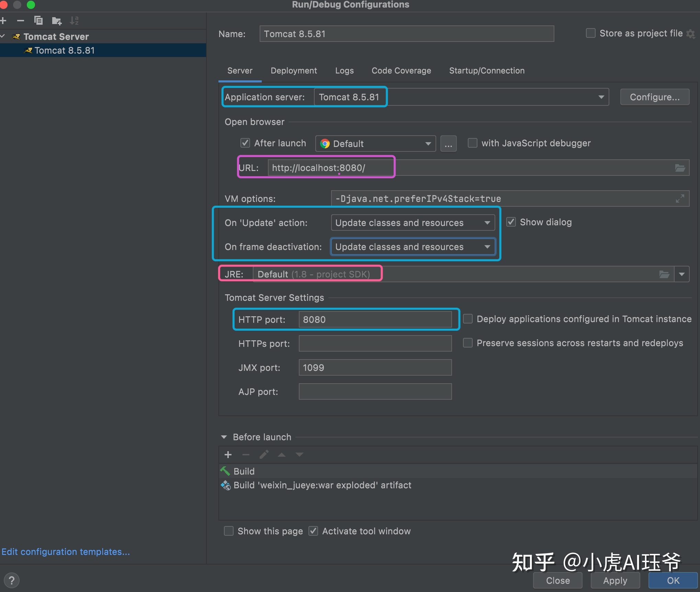Viewport: 700px width, 592px height.
Task: Switch to the Startup/Connection tab
Action: point(487,71)
